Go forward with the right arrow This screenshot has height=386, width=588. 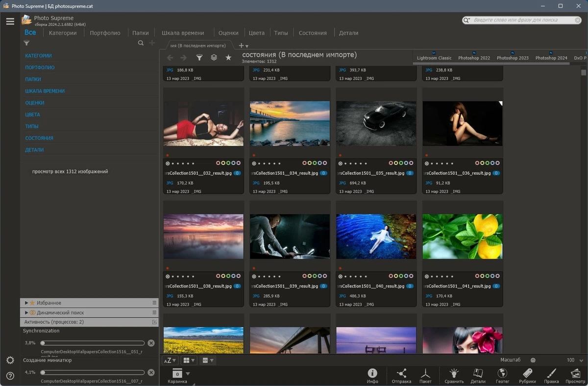click(x=184, y=58)
